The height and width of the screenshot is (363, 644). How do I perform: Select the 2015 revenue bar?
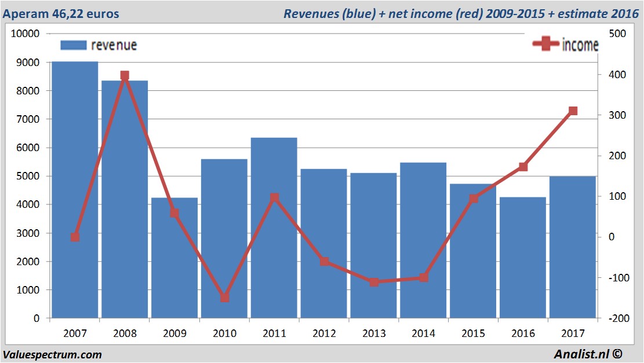click(473, 251)
